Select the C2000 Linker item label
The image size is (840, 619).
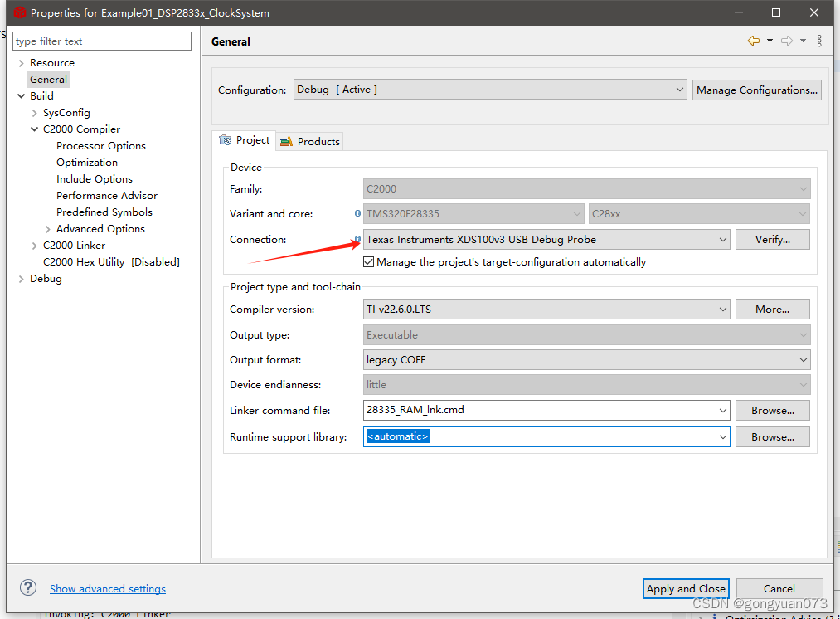click(x=74, y=246)
